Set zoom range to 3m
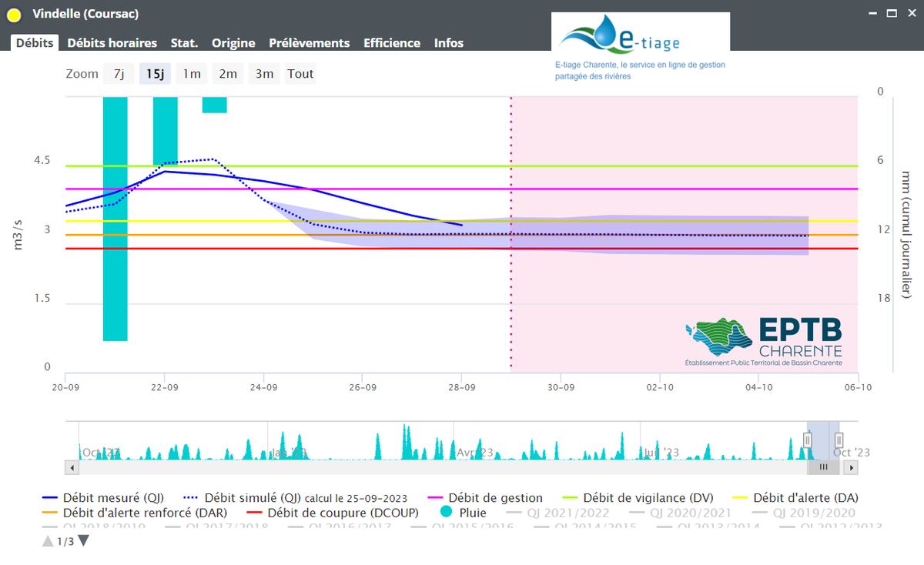 [x=264, y=74]
